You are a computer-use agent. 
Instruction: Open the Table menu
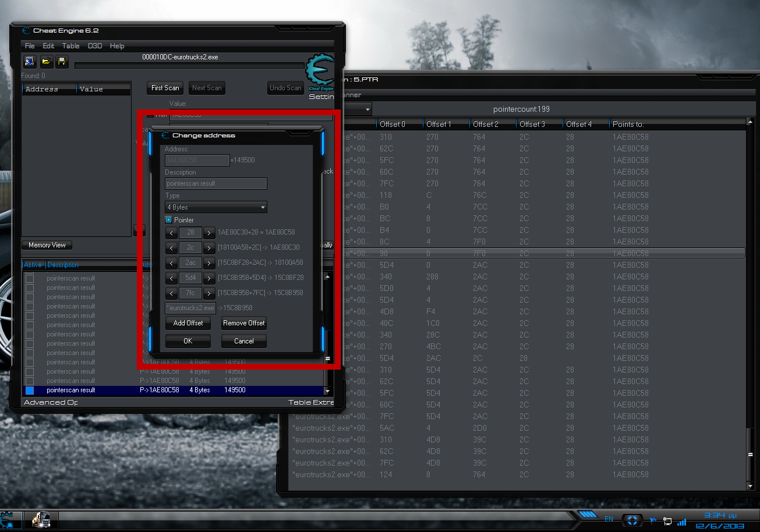pos(70,46)
